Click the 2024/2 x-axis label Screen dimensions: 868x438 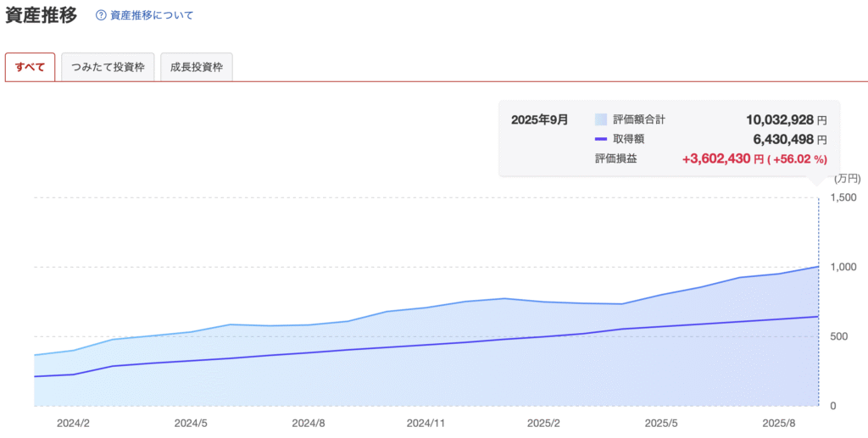[73, 422]
